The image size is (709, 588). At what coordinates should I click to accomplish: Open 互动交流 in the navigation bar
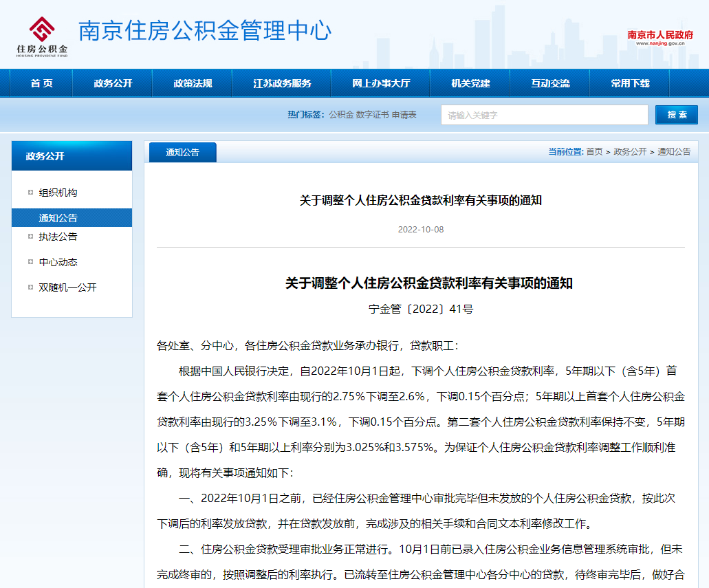550,83
